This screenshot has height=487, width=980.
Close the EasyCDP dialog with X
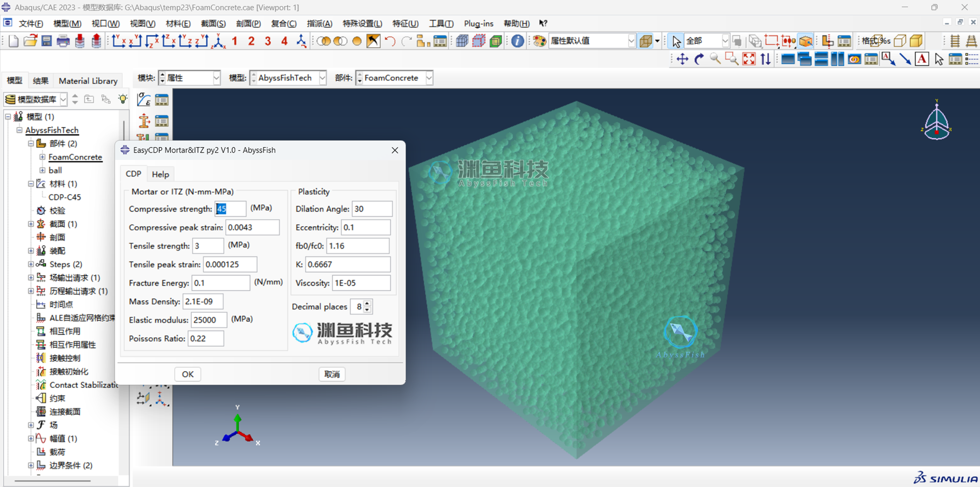(x=395, y=150)
